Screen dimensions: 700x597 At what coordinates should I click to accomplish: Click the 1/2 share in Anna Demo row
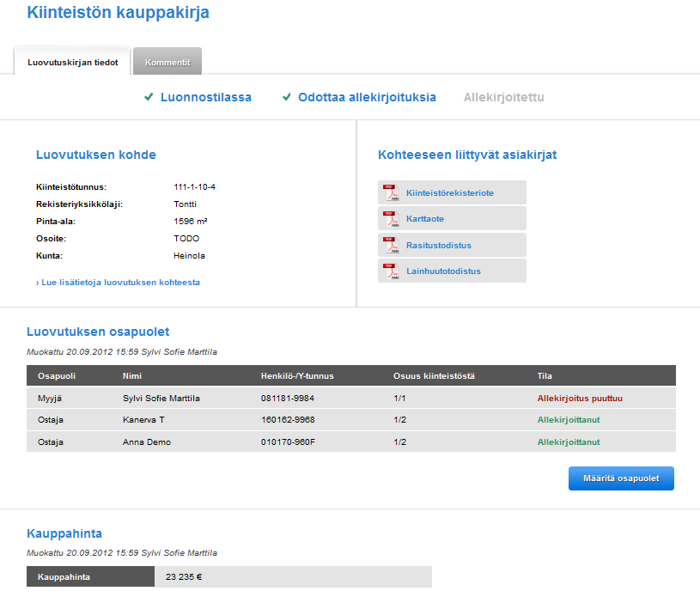pyautogui.click(x=400, y=442)
